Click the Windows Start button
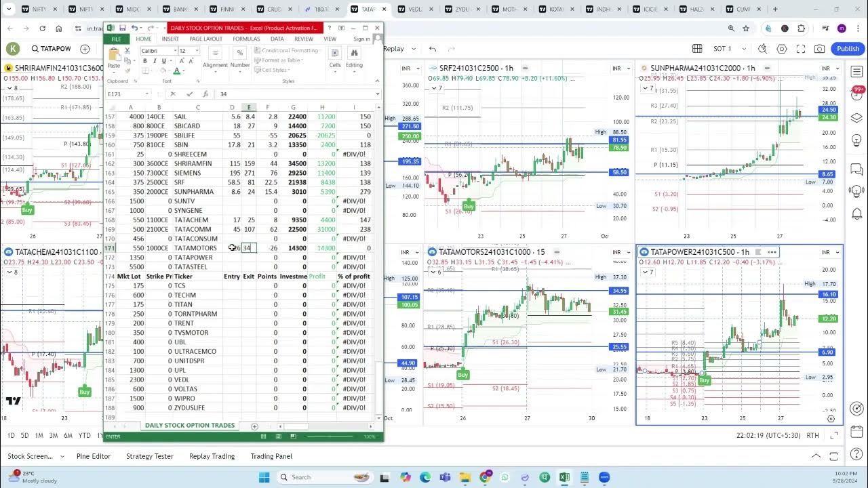The width and height of the screenshot is (868, 488). tap(264, 477)
